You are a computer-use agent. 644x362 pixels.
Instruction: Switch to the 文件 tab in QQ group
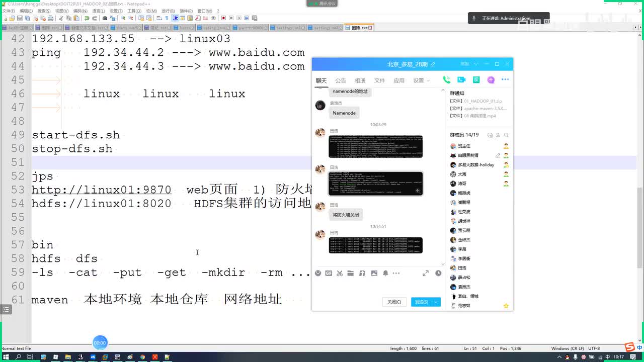[x=379, y=80]
